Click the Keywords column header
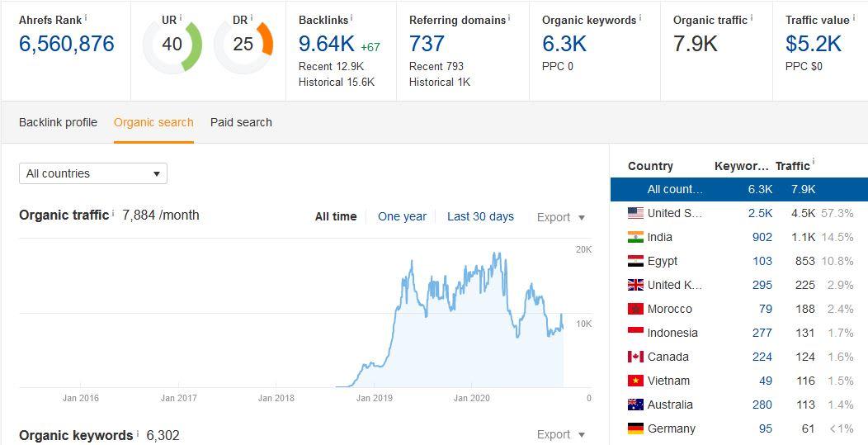The height and width of the screenshot is (445, 868). (741, 166)
